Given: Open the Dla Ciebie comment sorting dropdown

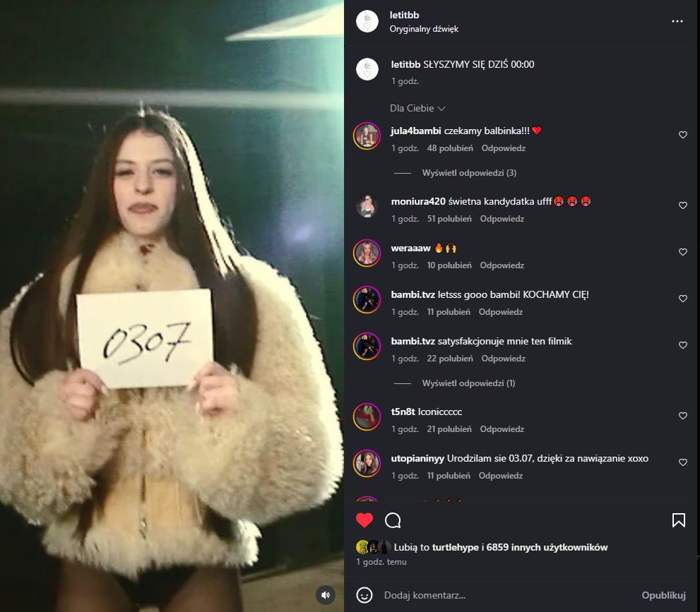Looking at the screenshot, I should point(417,109).
